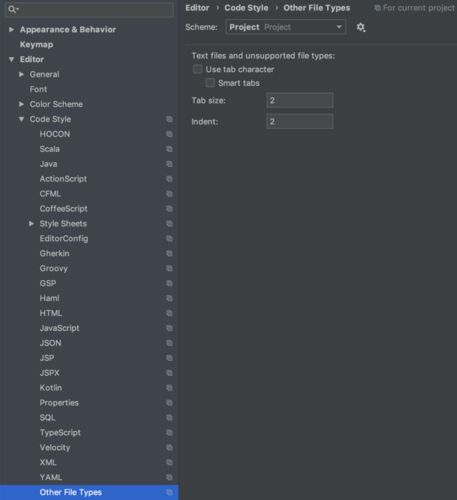Image resolution: width=457 pixels, height=500 pixels.
Task: Enable Use tab character checkbox
Action: pos(198,69)
